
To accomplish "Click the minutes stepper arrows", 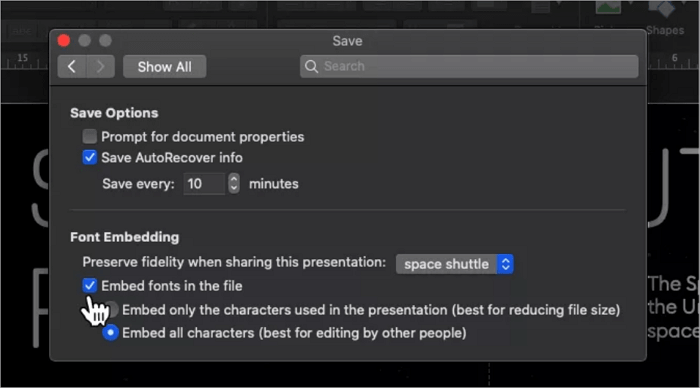I will pos(233,184).
